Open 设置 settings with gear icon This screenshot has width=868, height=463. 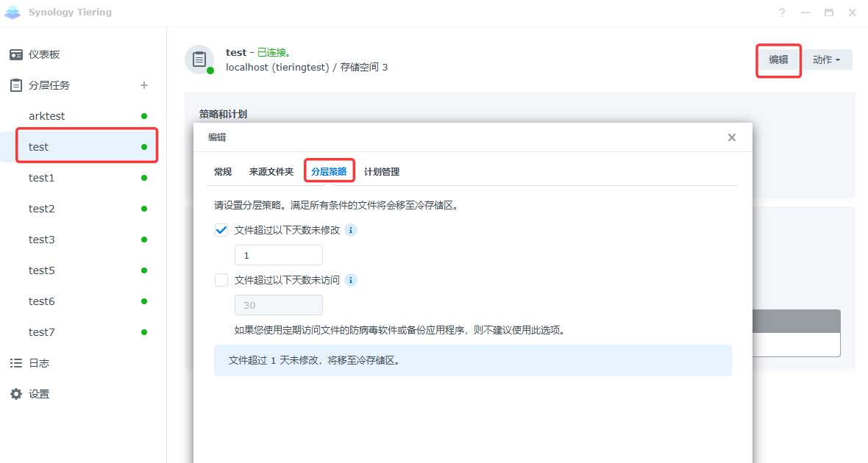38,394
